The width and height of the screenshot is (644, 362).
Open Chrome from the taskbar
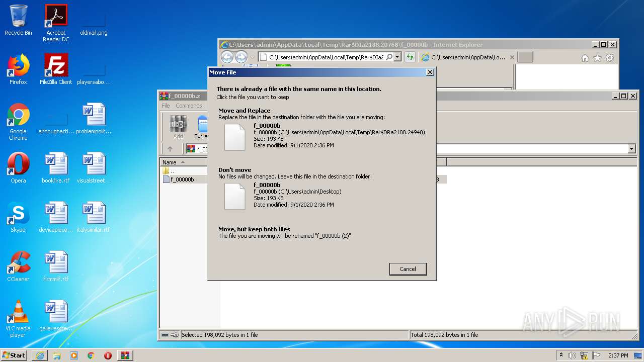91,355
